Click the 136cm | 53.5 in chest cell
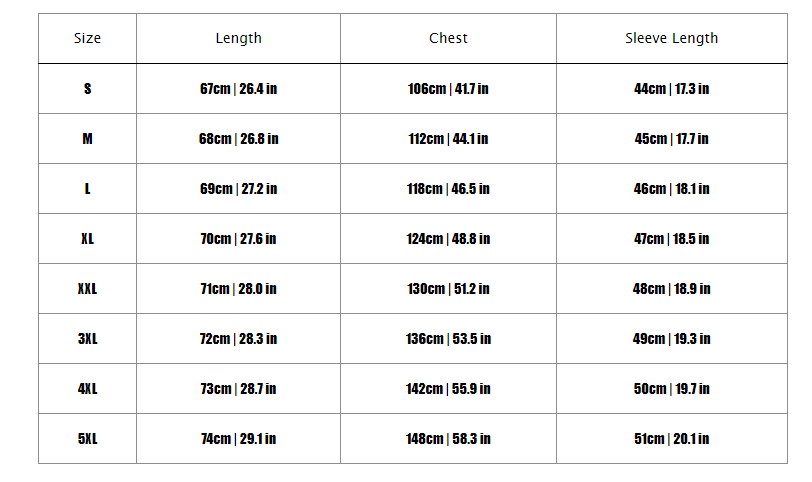Screen dimensions: 812x482 point(448,339)
